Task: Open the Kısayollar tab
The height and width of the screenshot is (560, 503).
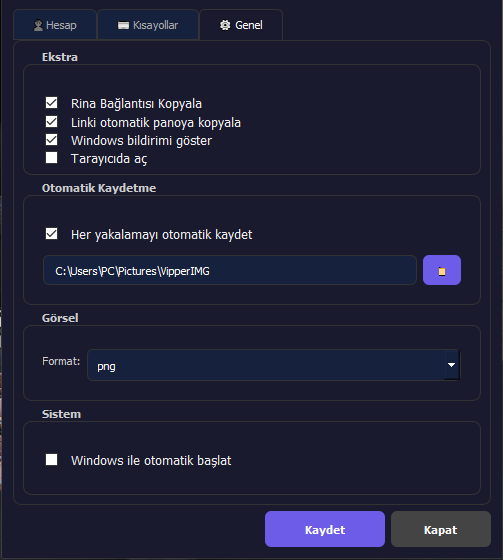Action: 148,25
